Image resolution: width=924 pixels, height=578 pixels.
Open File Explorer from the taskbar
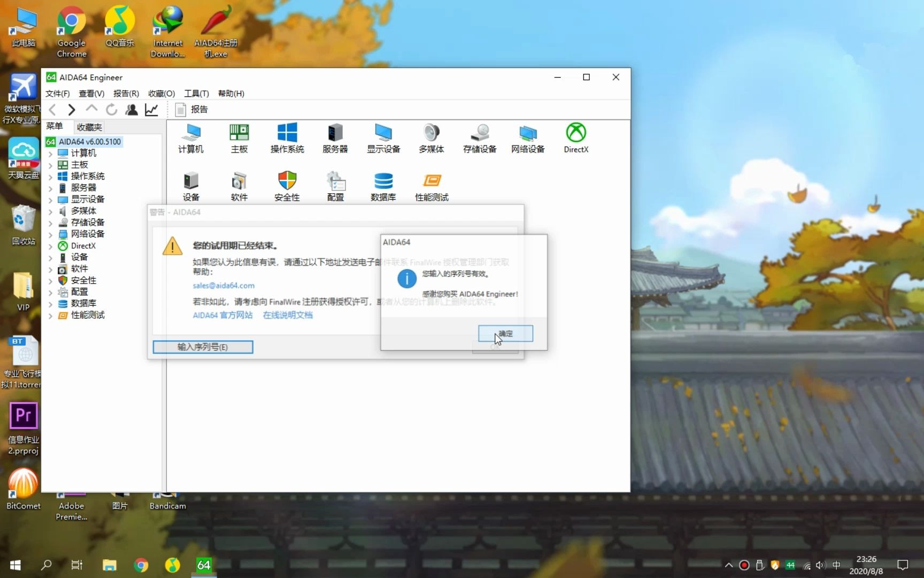click(x=110, y=565)
